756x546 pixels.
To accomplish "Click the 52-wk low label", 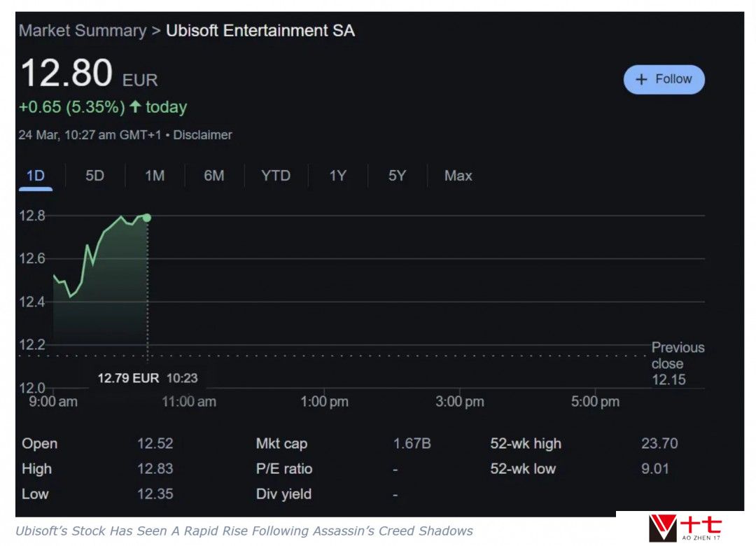I will (523, 469).
